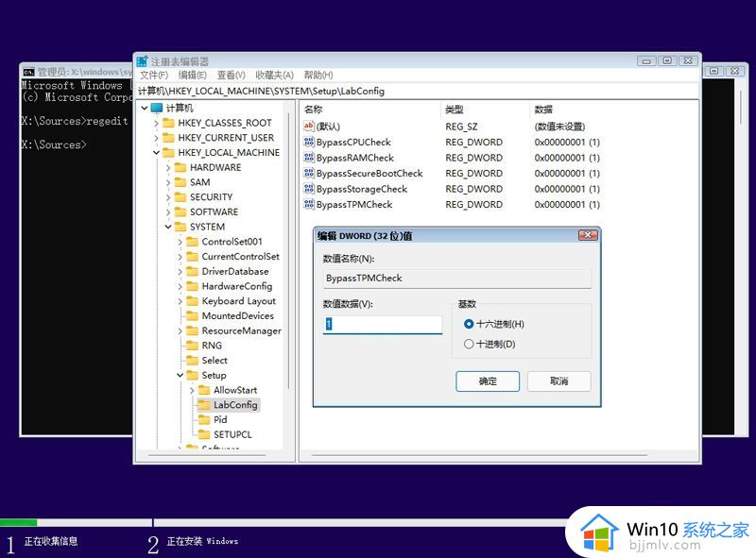Select the HARDWARE key folder icon
Image resolution: width=756 pixels, height=558 pixels.
[180, 168]
